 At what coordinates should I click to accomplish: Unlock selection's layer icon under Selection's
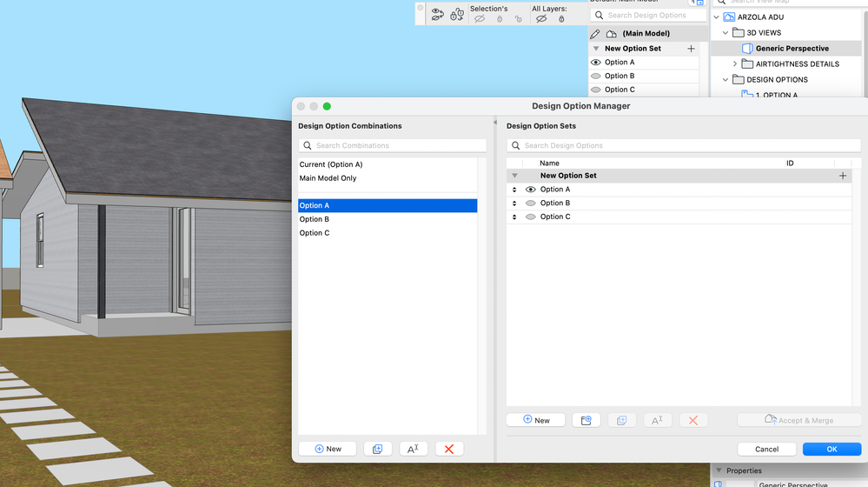518,19
